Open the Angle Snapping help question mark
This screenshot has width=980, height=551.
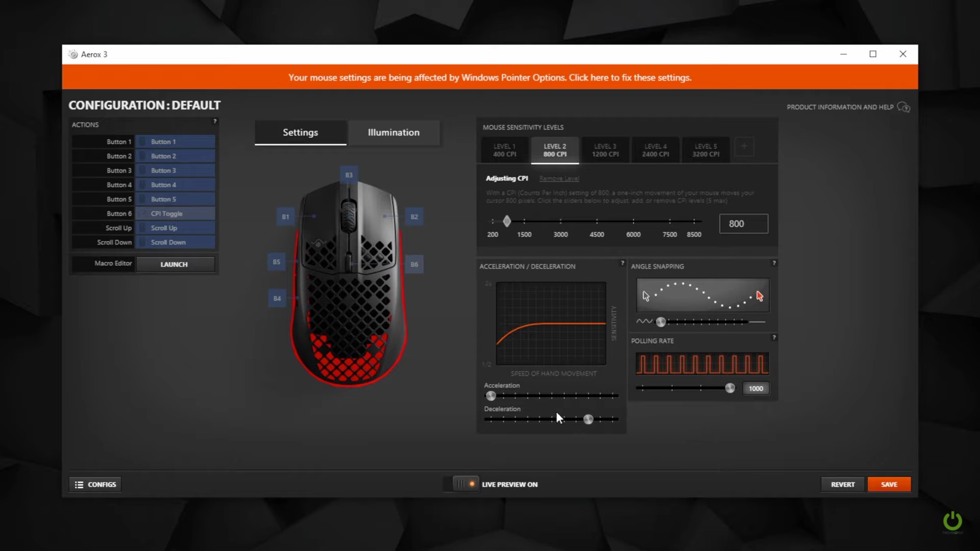tap(774, 263)
